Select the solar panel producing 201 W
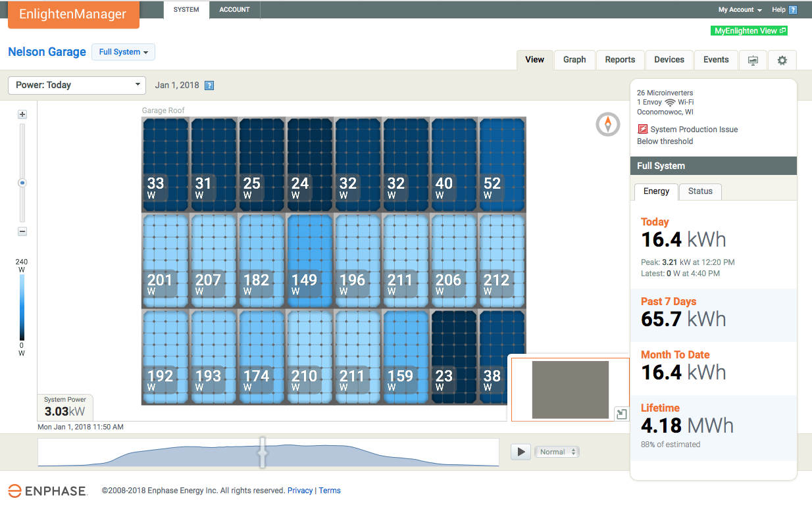The width and height of the screenshot is (812, 509). click(165, 260)
